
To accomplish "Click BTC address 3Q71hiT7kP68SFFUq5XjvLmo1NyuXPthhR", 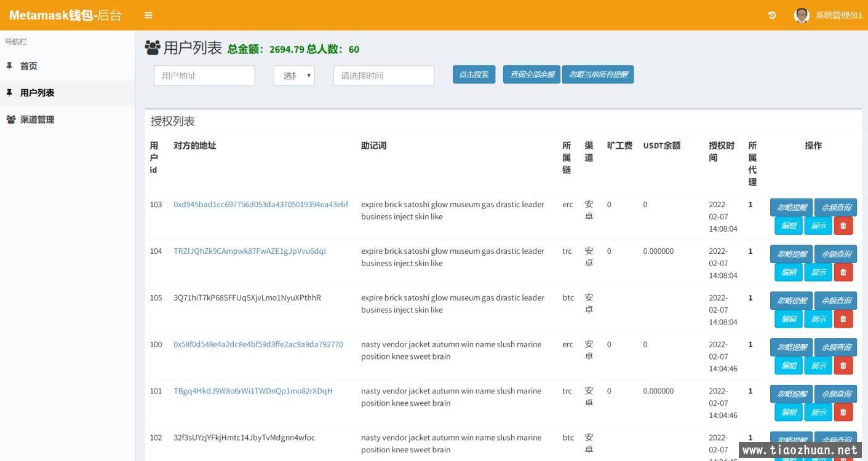I will 247,298.
